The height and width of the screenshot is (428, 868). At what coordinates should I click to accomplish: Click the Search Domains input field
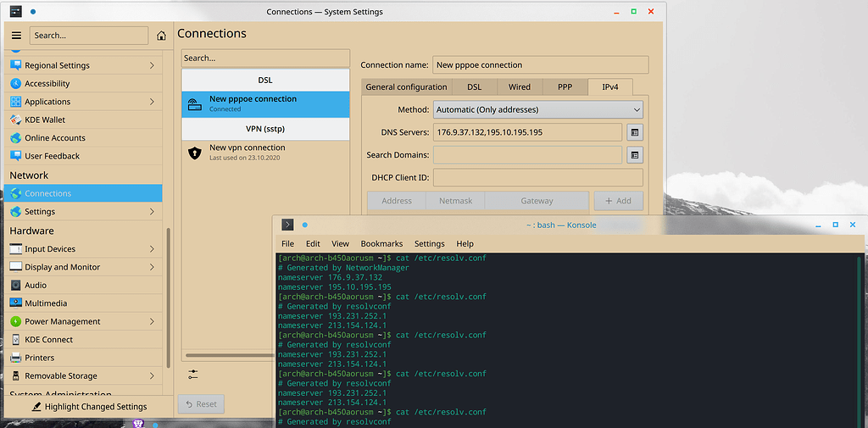(527, 155)
